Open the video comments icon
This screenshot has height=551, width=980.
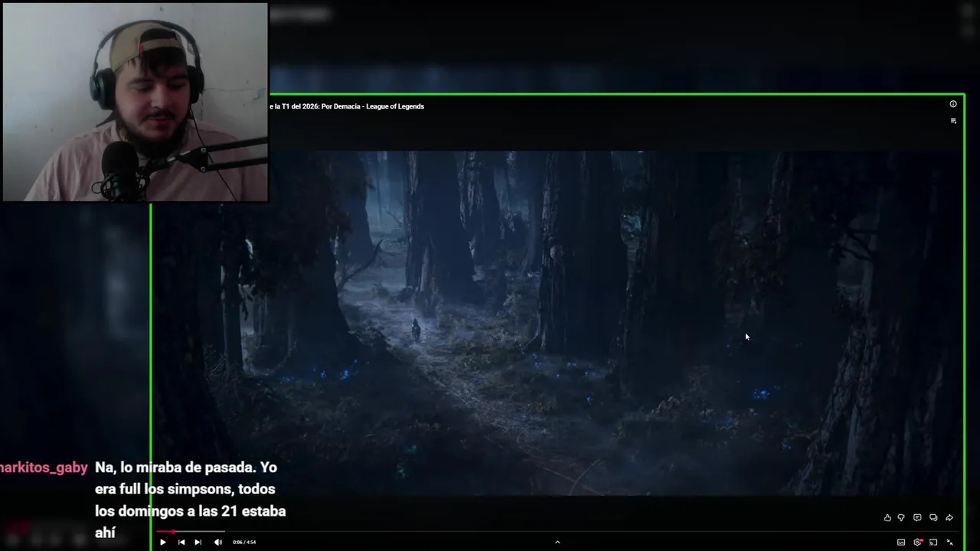917,518
